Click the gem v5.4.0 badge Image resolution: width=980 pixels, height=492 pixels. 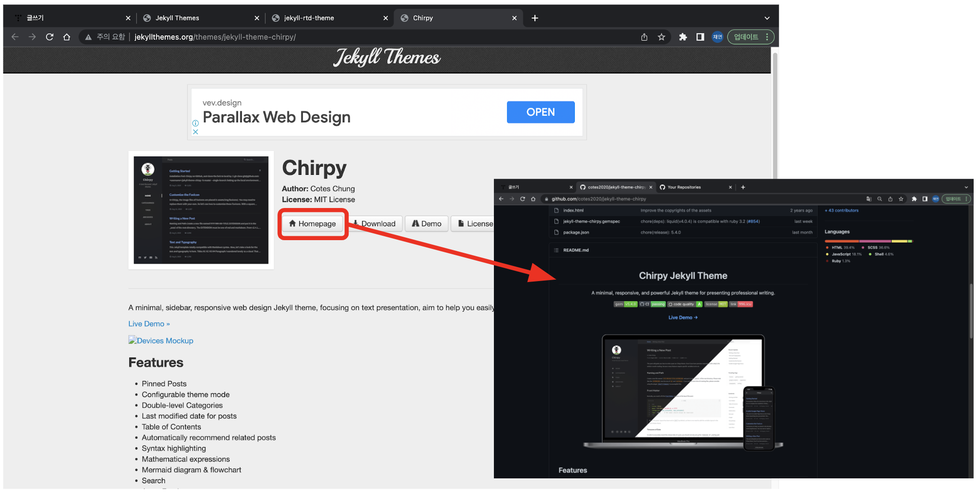click(626, 304)
